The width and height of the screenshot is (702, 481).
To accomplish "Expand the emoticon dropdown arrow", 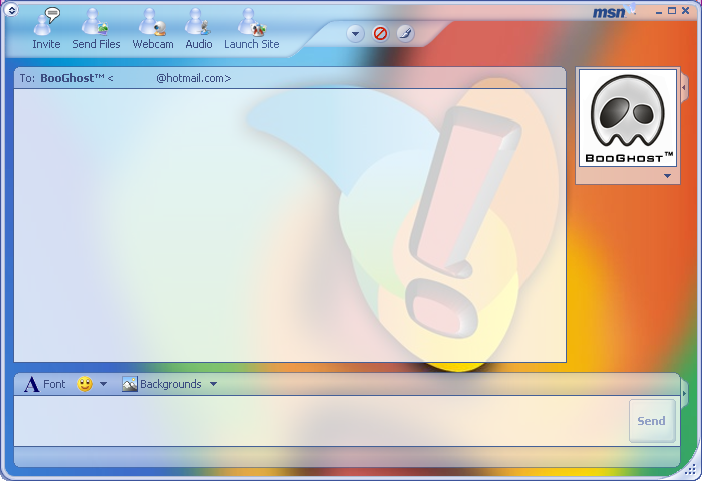I will 103,384.
